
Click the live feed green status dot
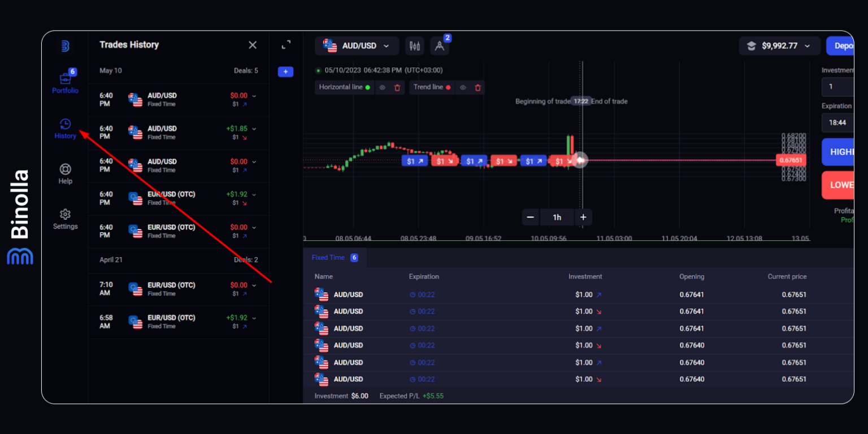(318, 70)
